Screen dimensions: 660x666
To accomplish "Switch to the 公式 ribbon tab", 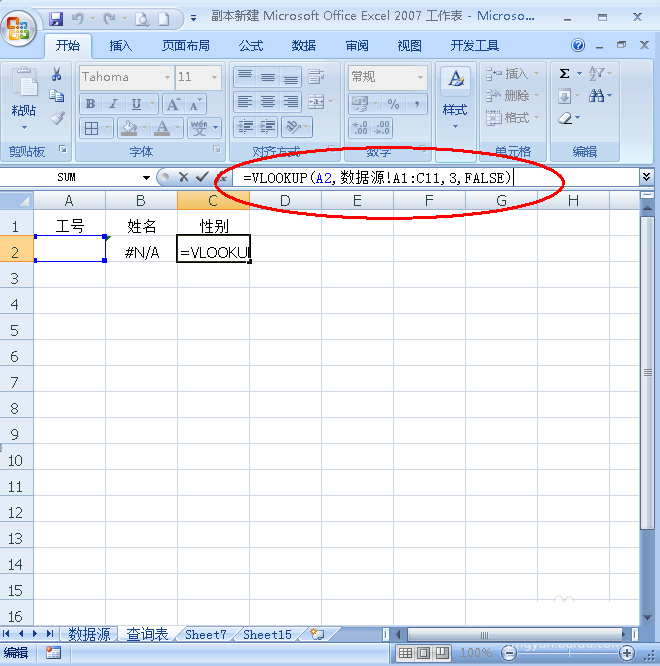I will 251,45.
